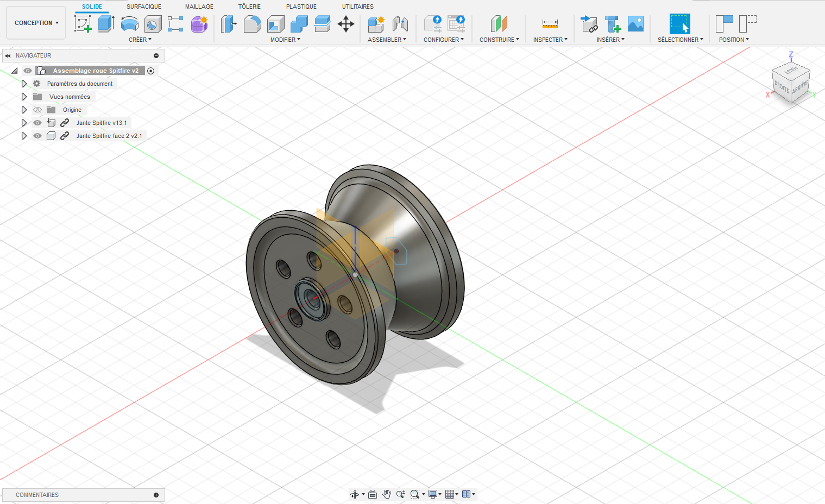Expand Jante Spitfire face 2 v2:1 node

coord(24,136)
